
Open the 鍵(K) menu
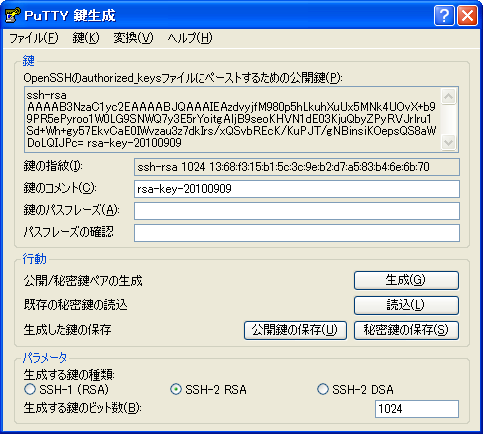[x=86, y=38]
